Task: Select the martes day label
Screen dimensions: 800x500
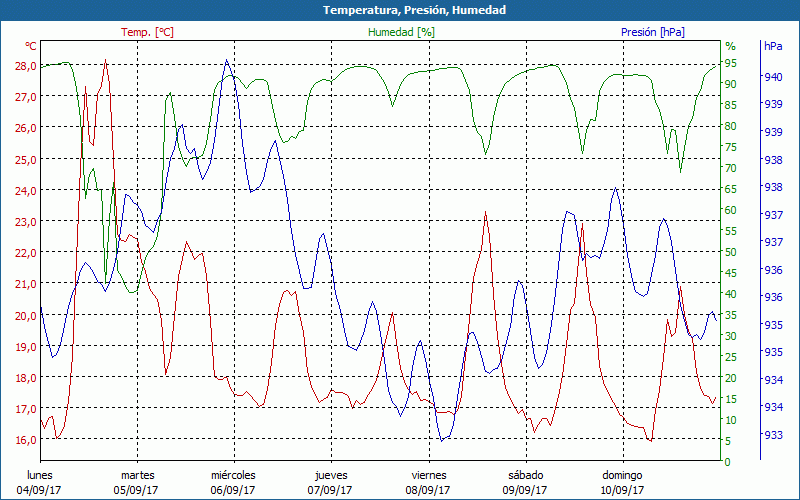Action: [x=137, y=475]
